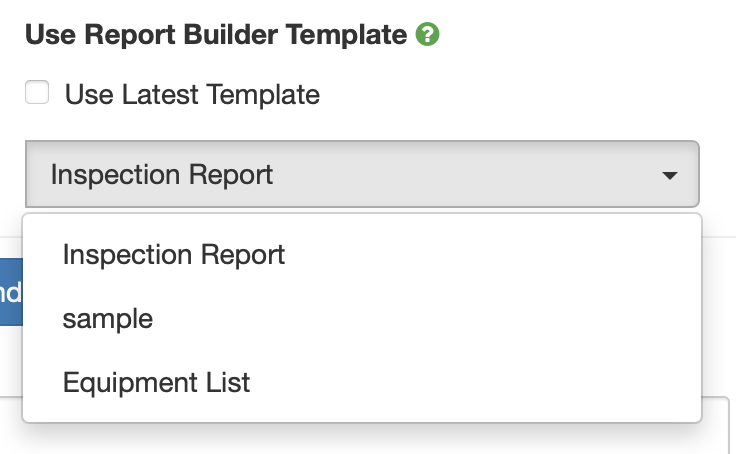Open help for Report Builder Template

click(x=429, y=35)
